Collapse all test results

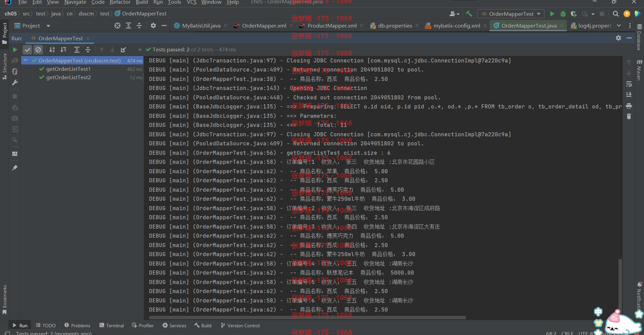point(88,50)
